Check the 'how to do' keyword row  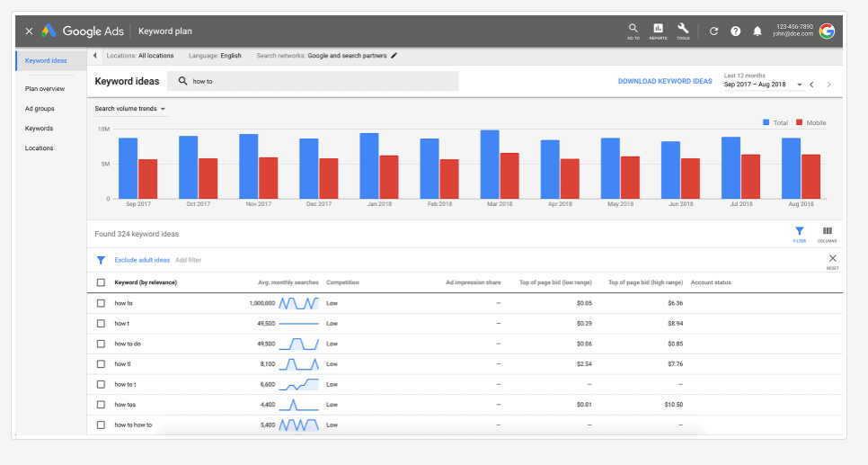pos(101,344)
